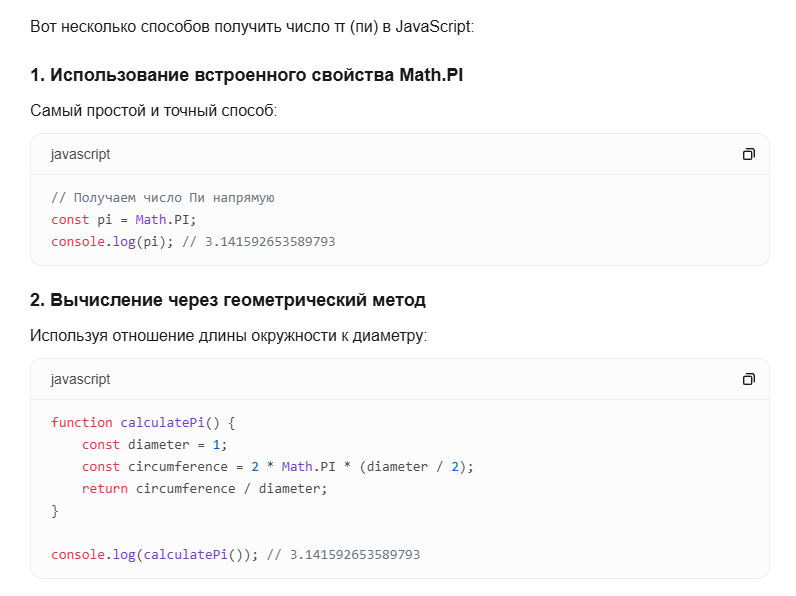Click the intro sentence about getting π
Screen dimensions: 796x596
coord(252,26)
